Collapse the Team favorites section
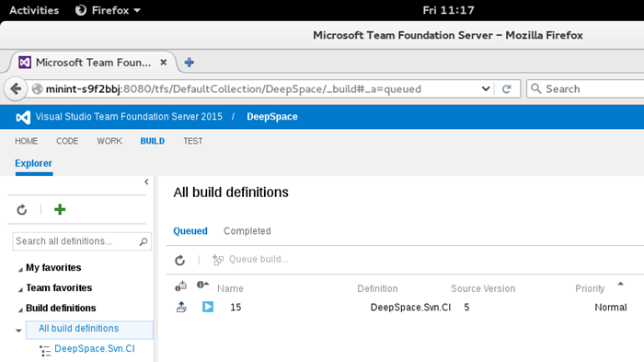This screenshot has height=362, width=644. (x=20, y=289)
